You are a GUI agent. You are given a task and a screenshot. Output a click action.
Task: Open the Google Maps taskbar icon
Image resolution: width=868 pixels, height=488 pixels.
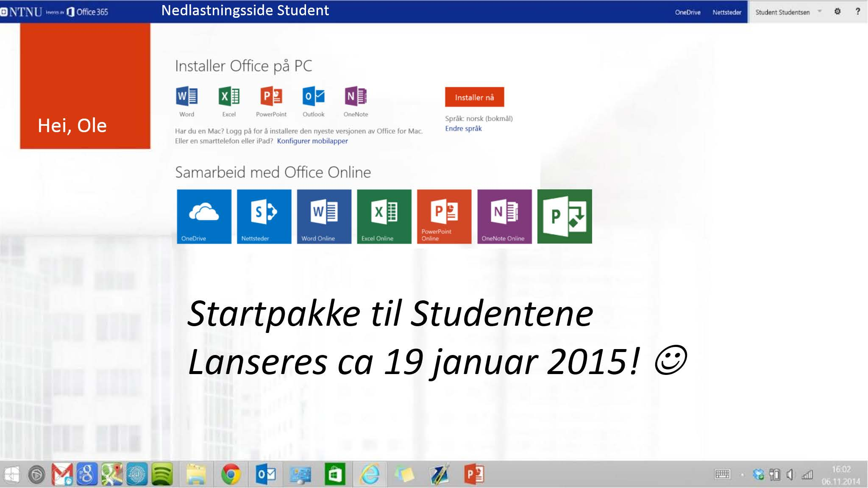coord(111,474)
